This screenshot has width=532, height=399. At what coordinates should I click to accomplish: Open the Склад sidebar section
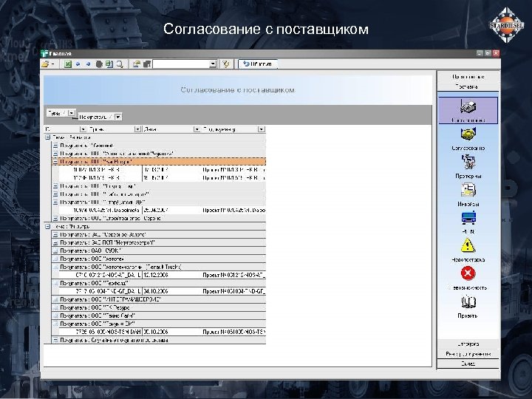(x=468, y=364)
